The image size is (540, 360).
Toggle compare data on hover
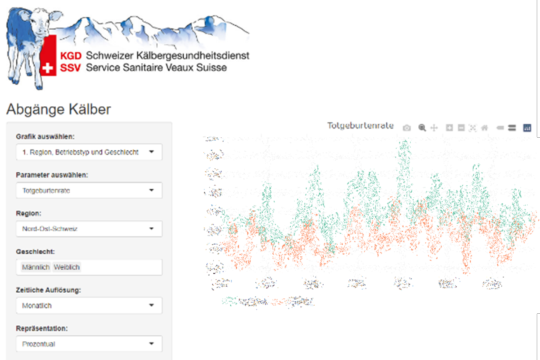[x=512, y=128]
